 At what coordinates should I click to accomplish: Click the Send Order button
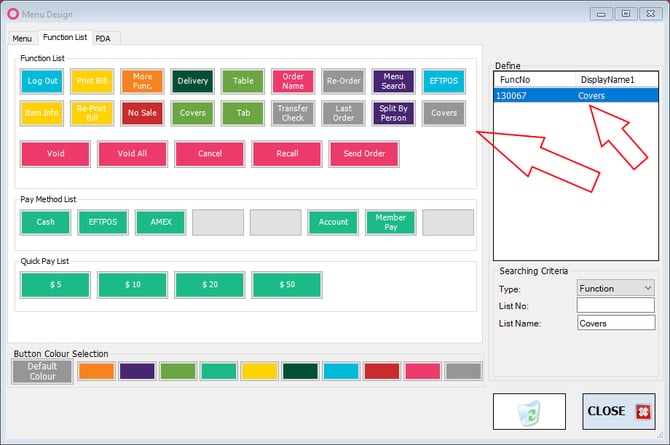364,153
